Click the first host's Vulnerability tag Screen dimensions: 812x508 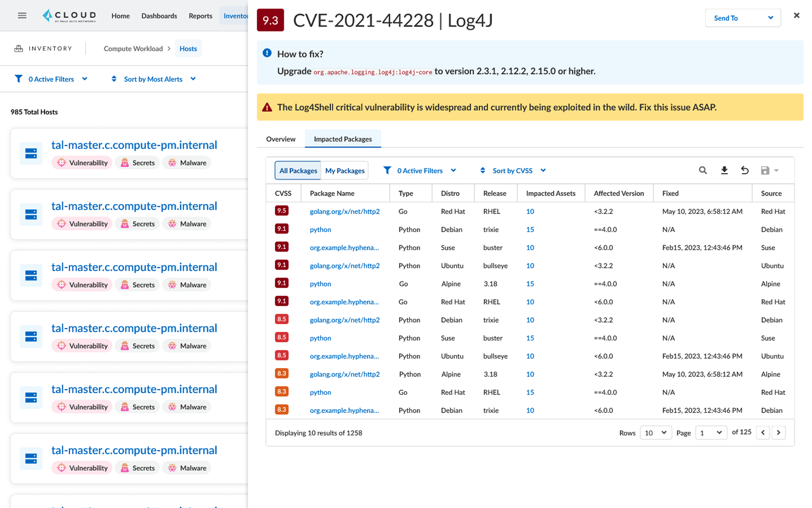(x=82, y=163)
